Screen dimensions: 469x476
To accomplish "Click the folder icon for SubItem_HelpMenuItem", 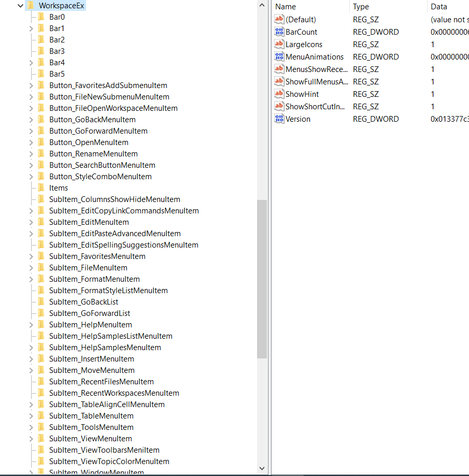I will tap(41, 324).
